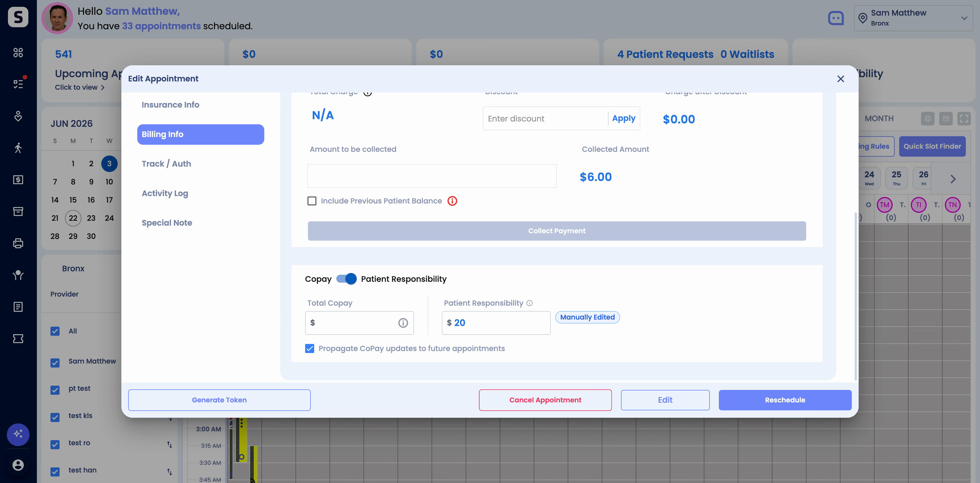980x483 pixels.
Task: Click the sort arrows next to test ro
Action: point(169,444)
